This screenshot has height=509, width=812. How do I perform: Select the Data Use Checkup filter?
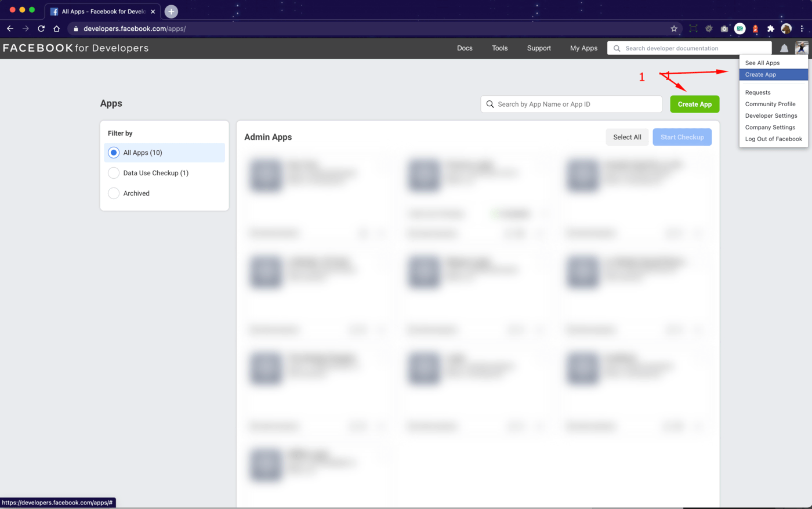114,173
